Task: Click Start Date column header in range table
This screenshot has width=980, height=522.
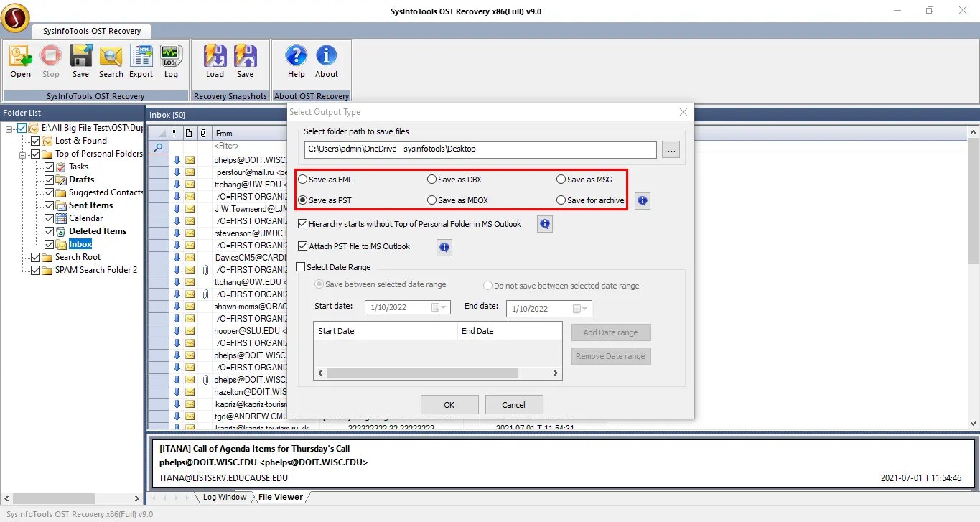Action: coord(386,331)
